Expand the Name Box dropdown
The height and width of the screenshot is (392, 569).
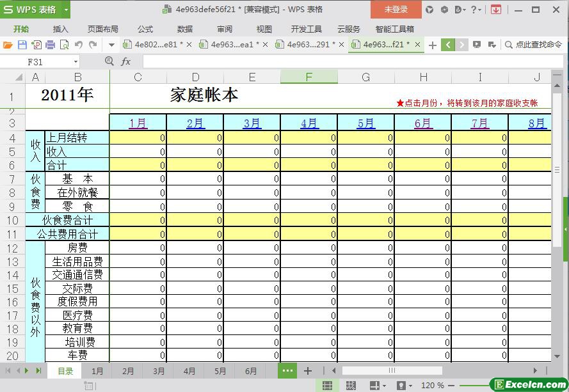coord(76,61)
